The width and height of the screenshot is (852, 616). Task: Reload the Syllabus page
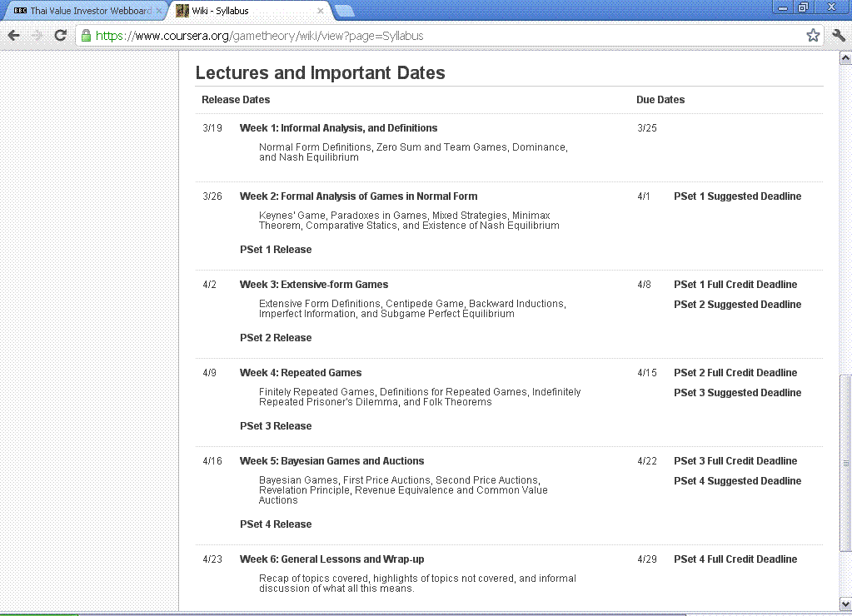(x=60, y=36)
